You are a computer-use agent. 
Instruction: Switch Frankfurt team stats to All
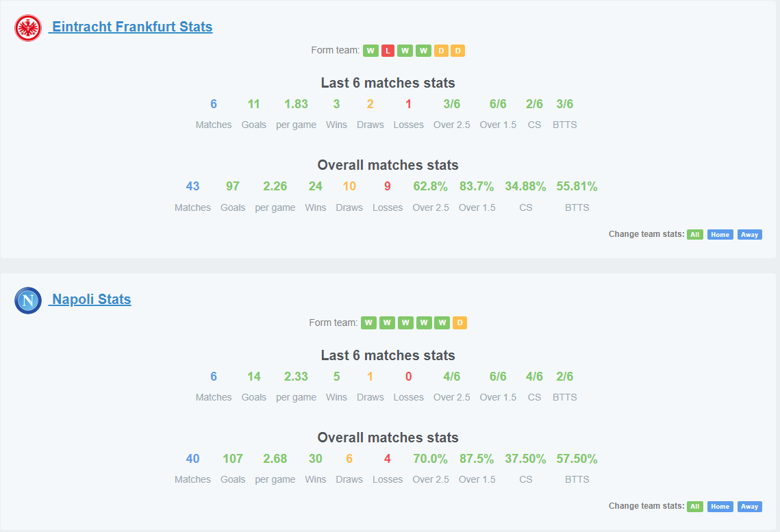pyautogui.click(x=695, y=235)
